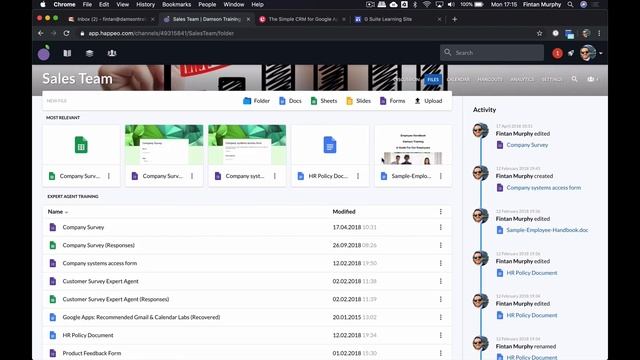Open the Company Survey file row
Screen dimensions: 640x360
247,227
